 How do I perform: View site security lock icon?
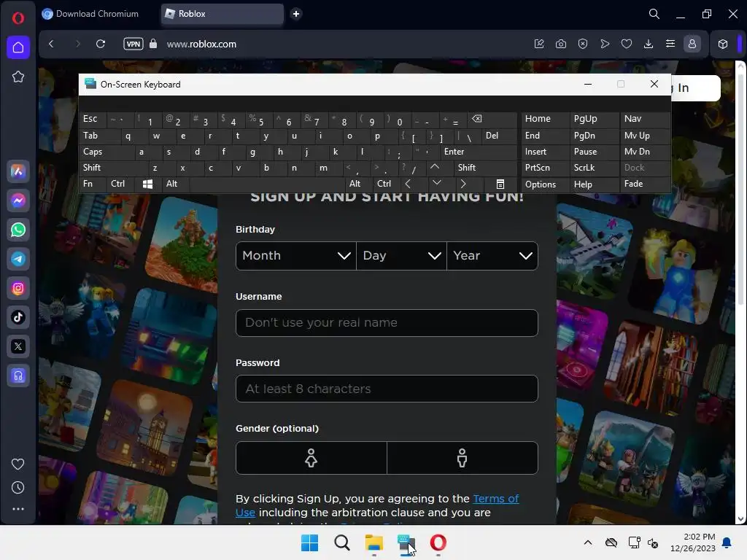pyautogui.click(x=153, y=44)
